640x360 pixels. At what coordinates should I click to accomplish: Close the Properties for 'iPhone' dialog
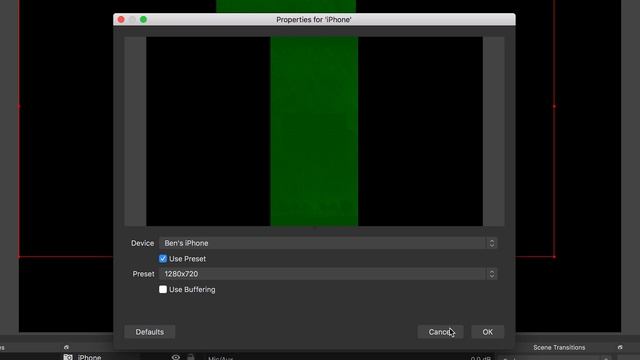[121, 20]
